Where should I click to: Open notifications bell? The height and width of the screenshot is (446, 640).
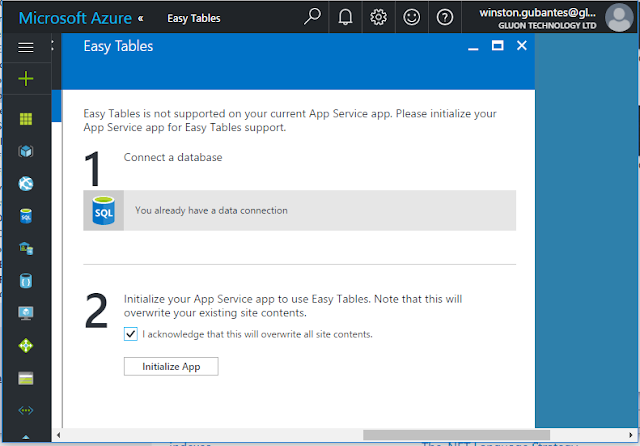click(345, 17)
